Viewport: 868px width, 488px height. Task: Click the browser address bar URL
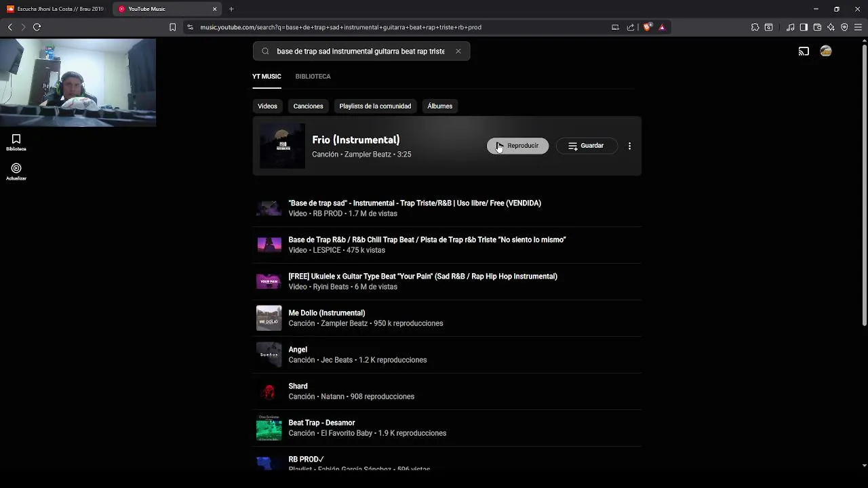(x=340, y=27)
